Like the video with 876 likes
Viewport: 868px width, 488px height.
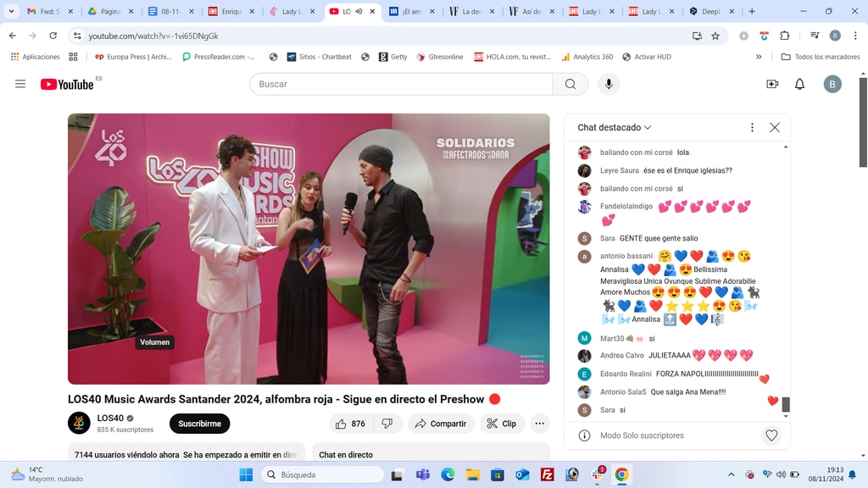click(351, 424)
